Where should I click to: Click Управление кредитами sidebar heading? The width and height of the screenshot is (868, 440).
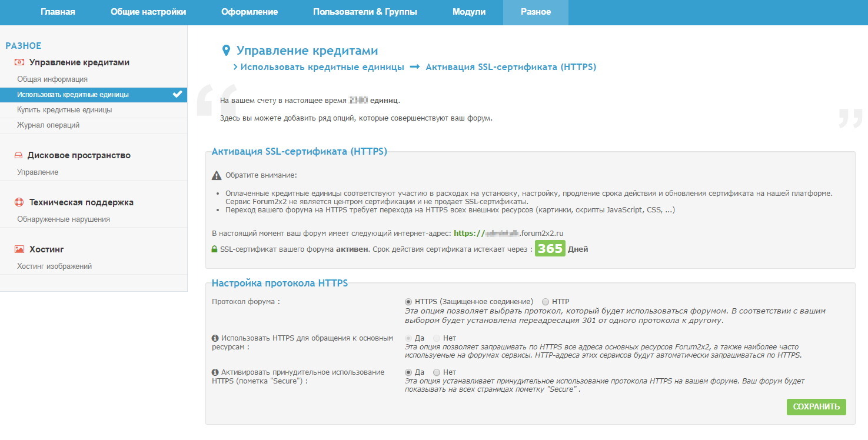tap(79, 62)
